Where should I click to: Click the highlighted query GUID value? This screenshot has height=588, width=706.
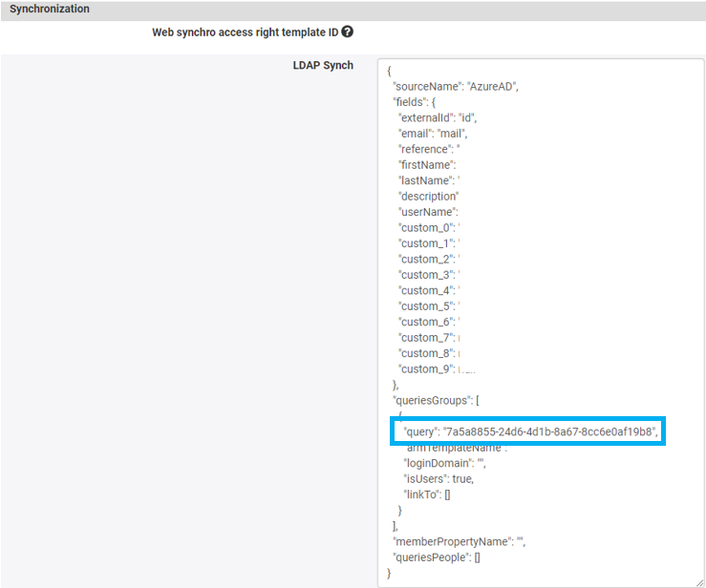tap(550, 432)
